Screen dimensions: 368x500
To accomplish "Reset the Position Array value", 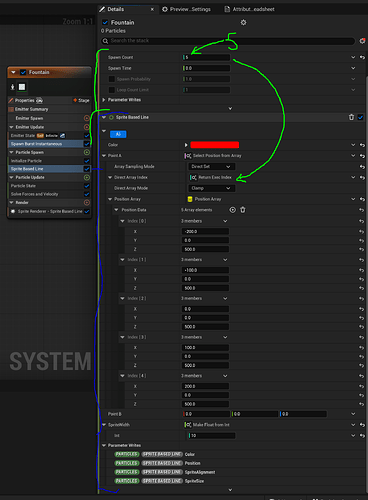I will (x=362, y=199).
